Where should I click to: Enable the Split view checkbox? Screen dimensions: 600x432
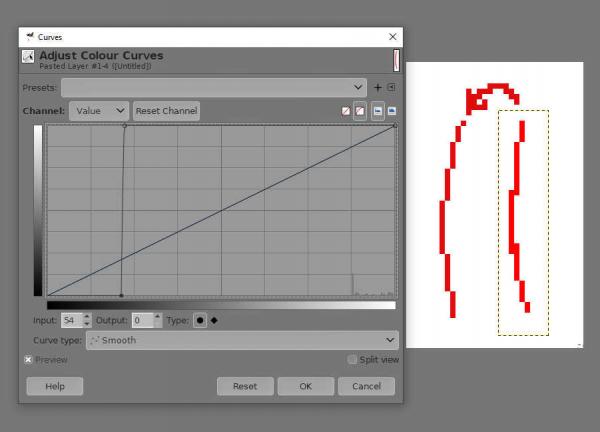pos(352,359)
